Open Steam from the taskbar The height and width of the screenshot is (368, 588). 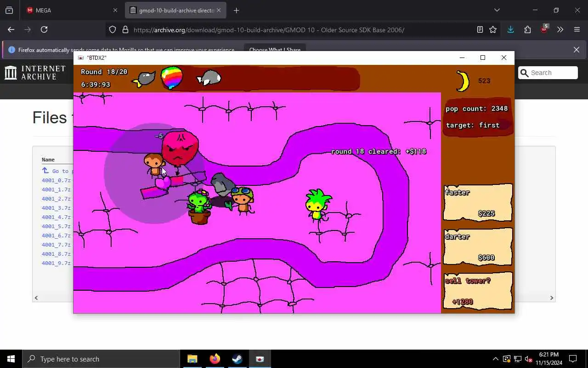point(237,359)
